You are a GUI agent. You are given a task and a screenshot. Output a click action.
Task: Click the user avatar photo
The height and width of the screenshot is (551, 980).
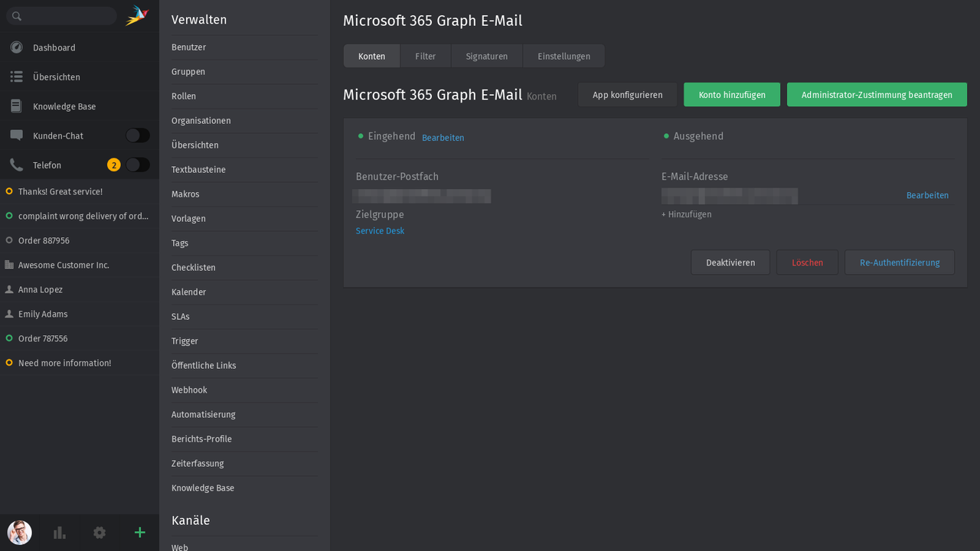pyautogui.click(x=19, y=533)
